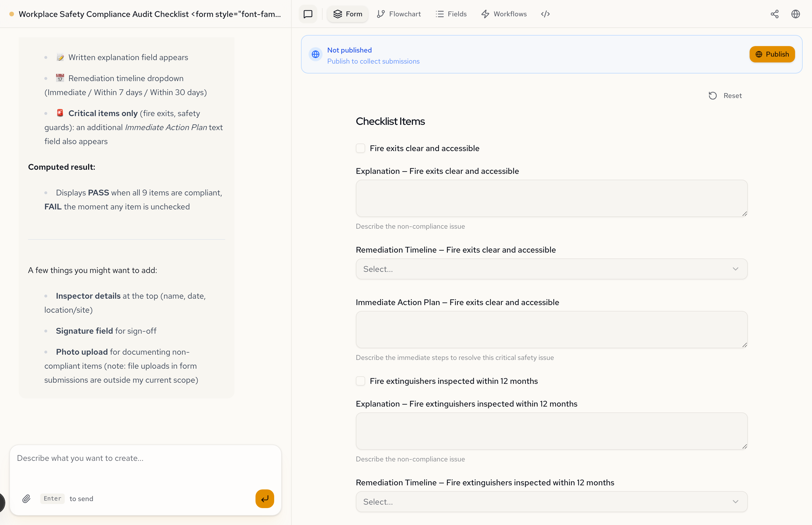Click the Publish button

[x=772, y=54]
